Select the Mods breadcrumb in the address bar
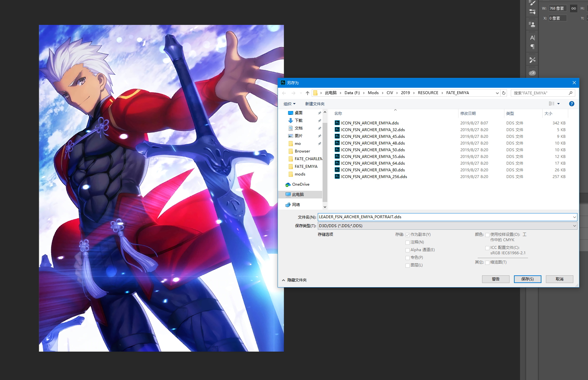Image resolution: width=588 pixels, height=380 pixels. point(373,93)
